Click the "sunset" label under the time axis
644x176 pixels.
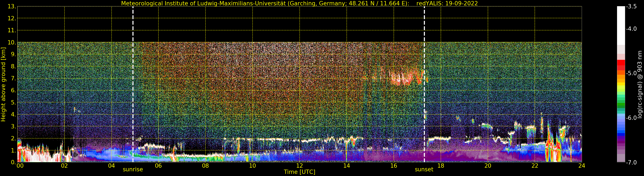coord(424,169)
